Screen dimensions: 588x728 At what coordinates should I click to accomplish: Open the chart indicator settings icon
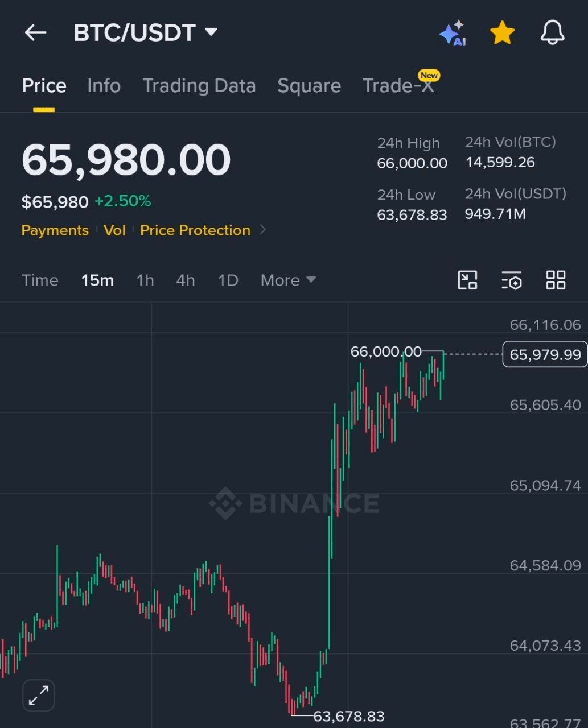click(x=512, y=280)
